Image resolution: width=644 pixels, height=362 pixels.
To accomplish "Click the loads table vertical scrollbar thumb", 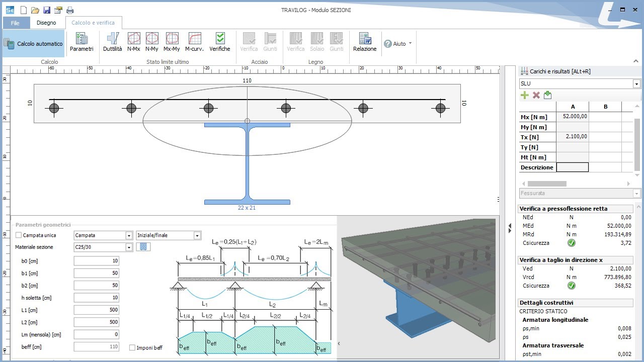I will (637, 145).
